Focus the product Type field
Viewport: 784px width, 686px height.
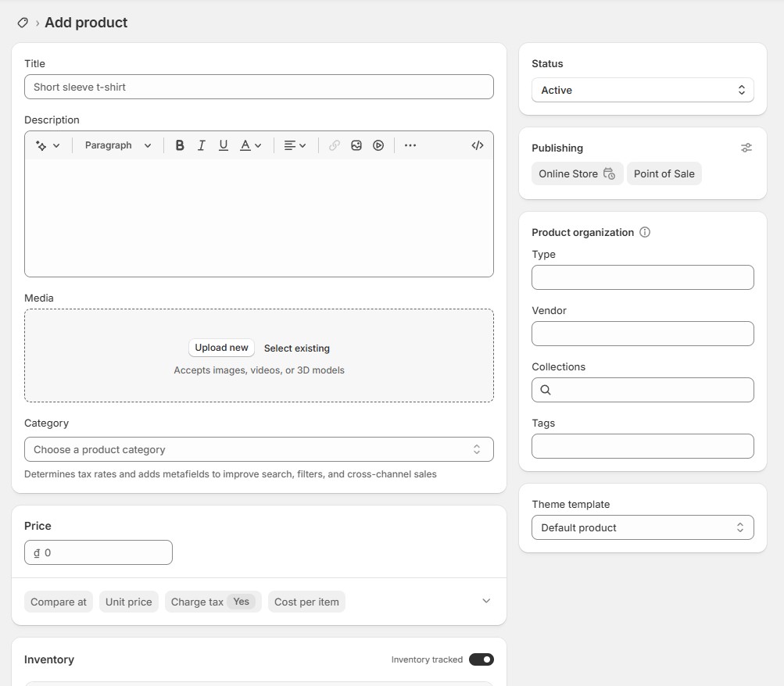point(643,277)
